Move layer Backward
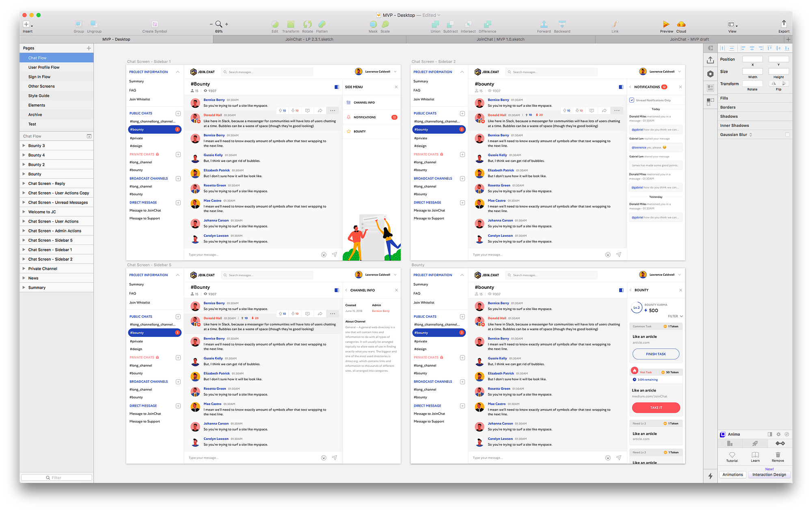Screen dimensions: 812x511 coord(562,24)
